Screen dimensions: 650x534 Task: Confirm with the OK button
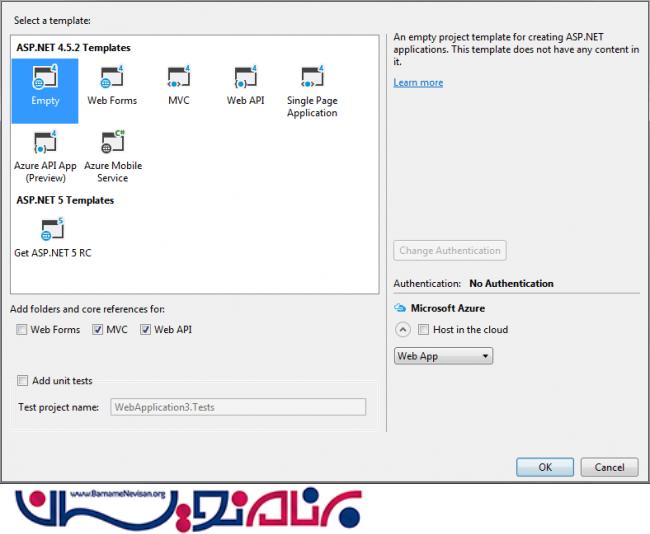tap(545, 467)
